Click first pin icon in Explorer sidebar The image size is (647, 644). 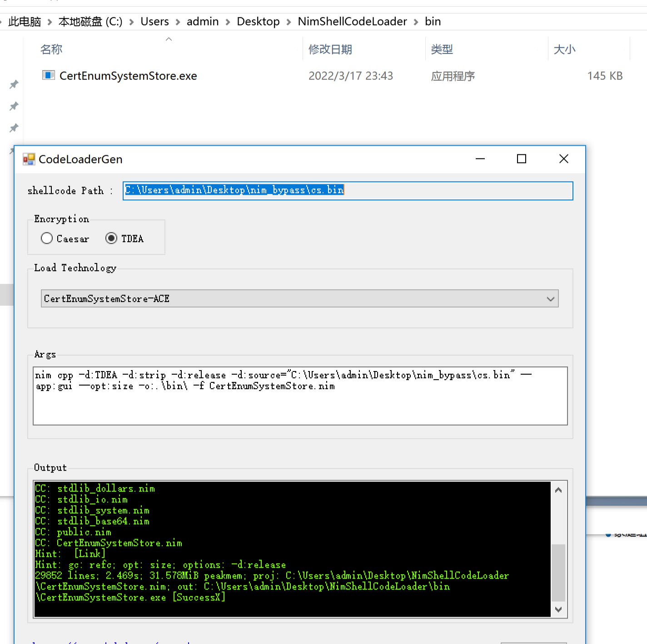tap(14, 84)
